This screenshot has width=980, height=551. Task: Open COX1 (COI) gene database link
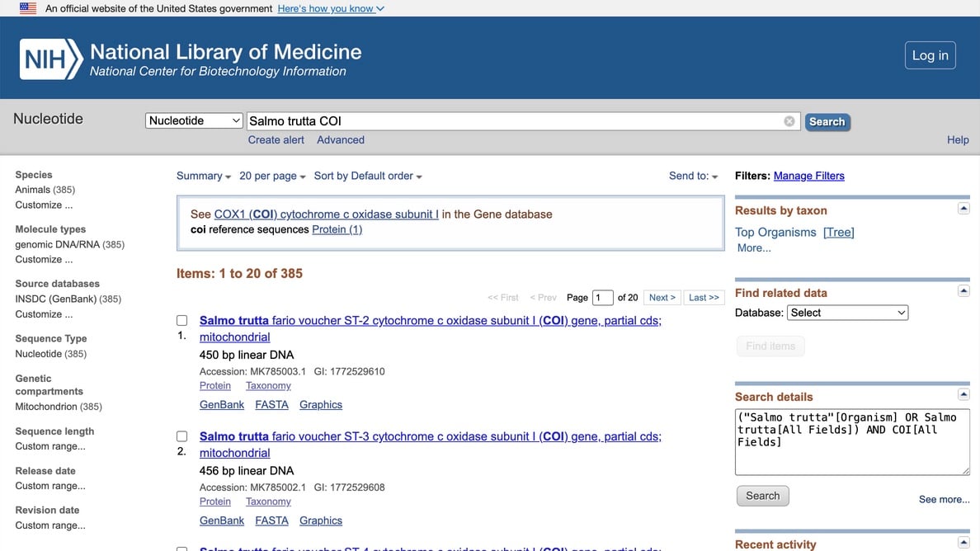(326, 214)
